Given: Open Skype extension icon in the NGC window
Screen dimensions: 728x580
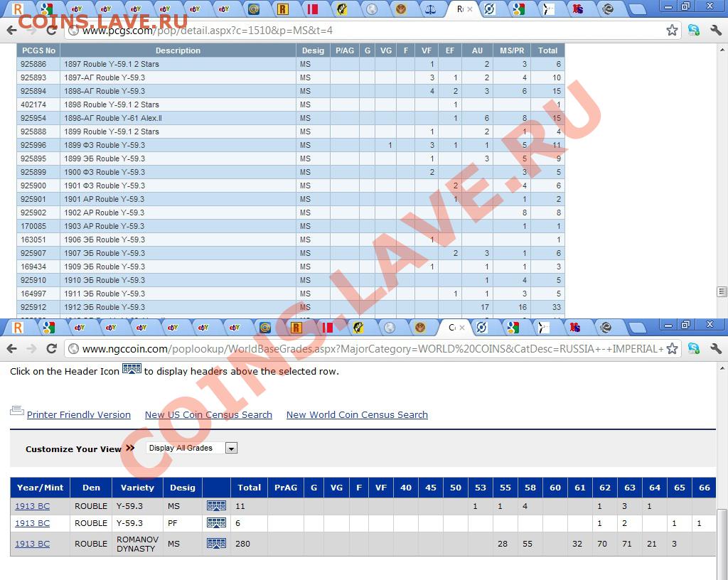Looking at the screenshot, I should 694,349.
